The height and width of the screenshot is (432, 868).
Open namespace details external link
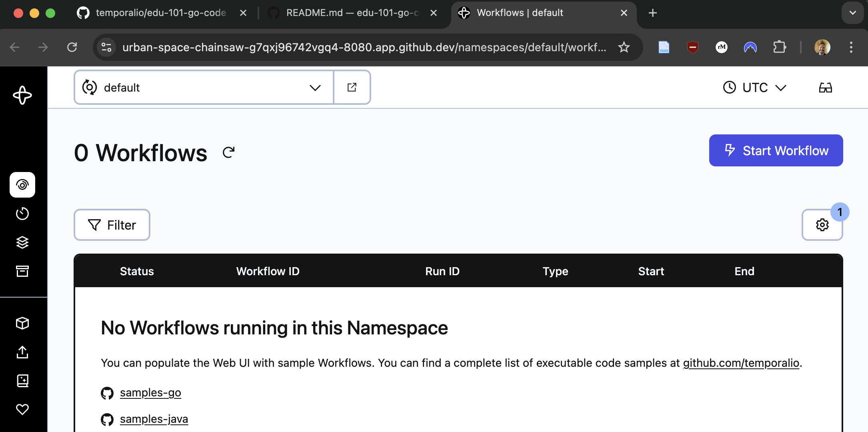pyautogui.click(x=352, y=87)
